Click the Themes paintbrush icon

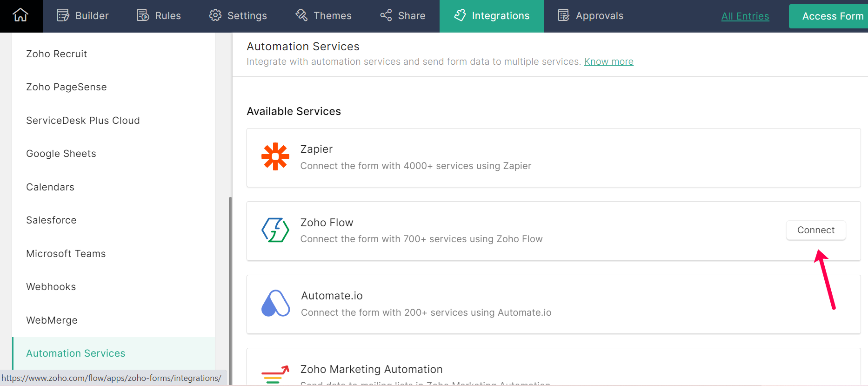301,15
